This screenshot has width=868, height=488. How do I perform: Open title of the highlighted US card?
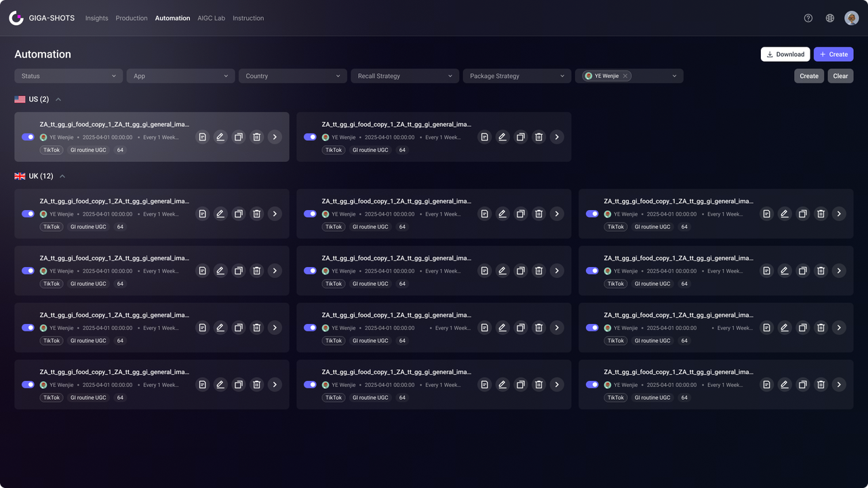click(x=115, y=124)
